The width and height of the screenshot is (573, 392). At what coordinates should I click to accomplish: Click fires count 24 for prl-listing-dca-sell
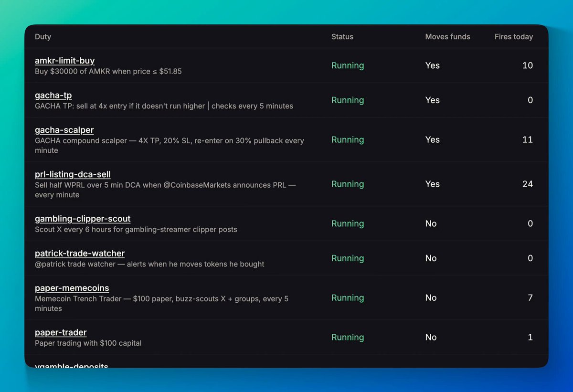(528, 184)
